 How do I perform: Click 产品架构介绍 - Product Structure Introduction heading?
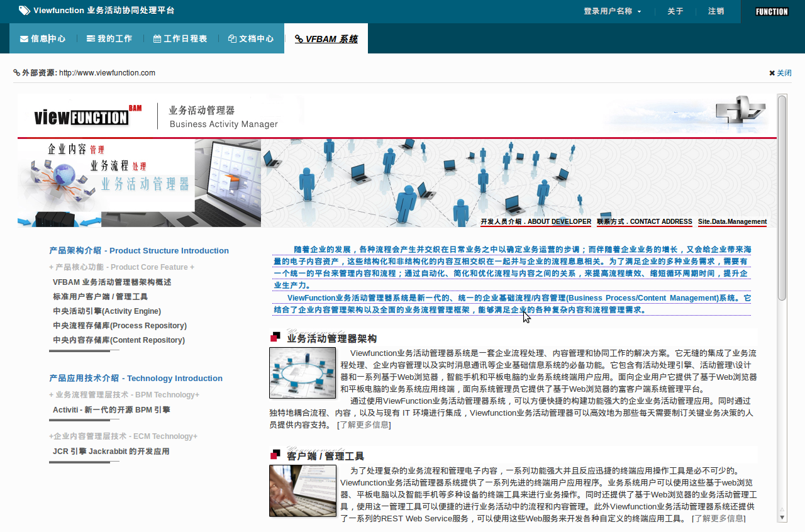point(139,250)
